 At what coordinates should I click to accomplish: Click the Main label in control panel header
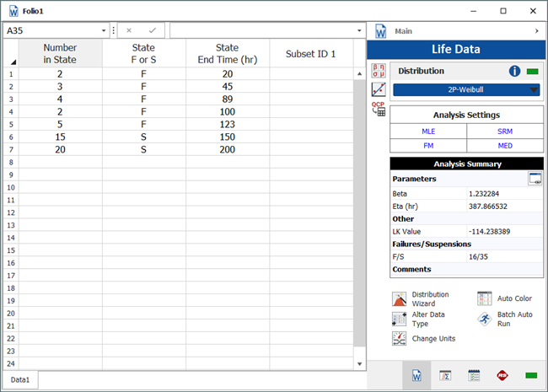[x=403, y=31]
